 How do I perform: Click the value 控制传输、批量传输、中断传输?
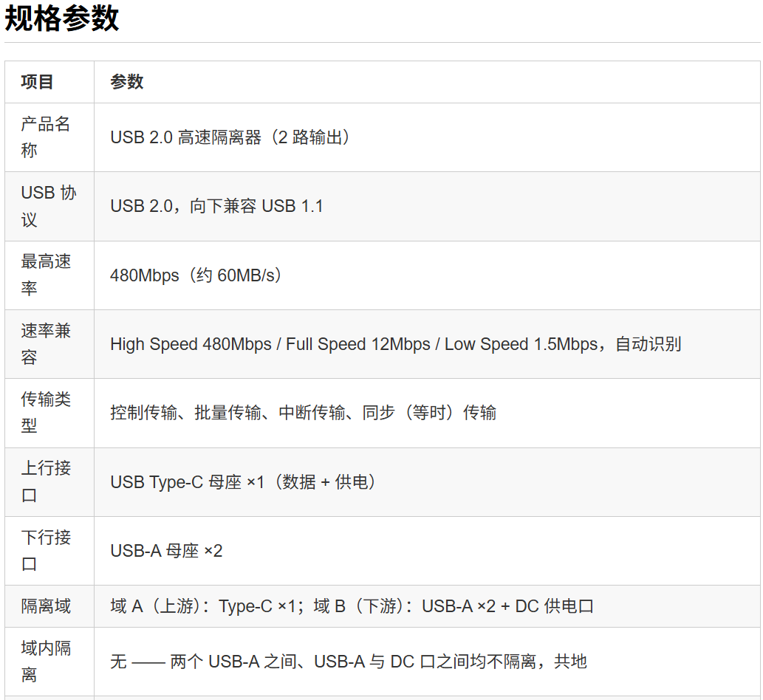[x=303, y=413]
